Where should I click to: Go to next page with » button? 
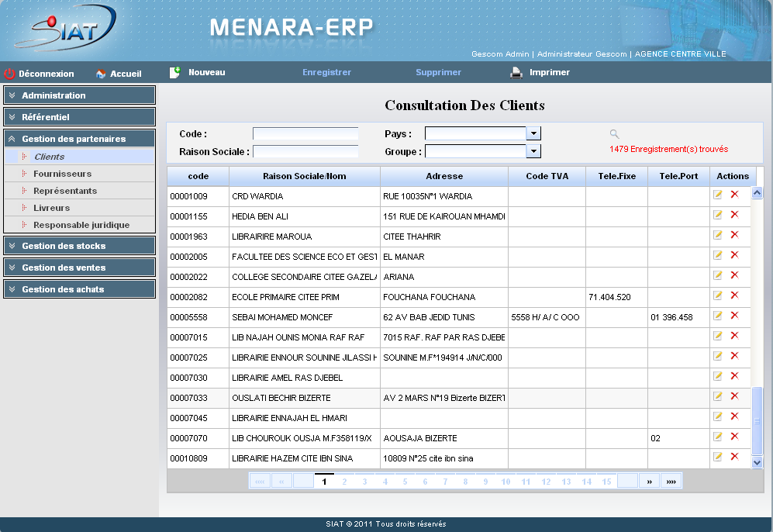[x=649, y=482]
